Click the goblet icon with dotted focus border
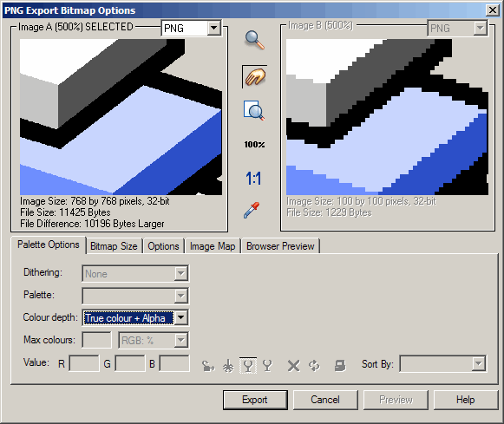The width and height of the screenshot is (504, 424). (x=248, y=365)
